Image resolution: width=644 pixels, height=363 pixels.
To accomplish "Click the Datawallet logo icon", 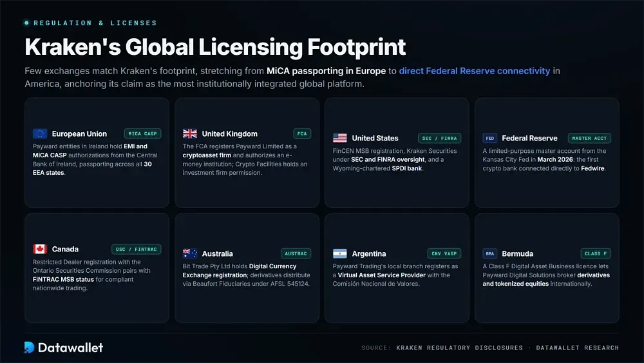I will 29,348.
